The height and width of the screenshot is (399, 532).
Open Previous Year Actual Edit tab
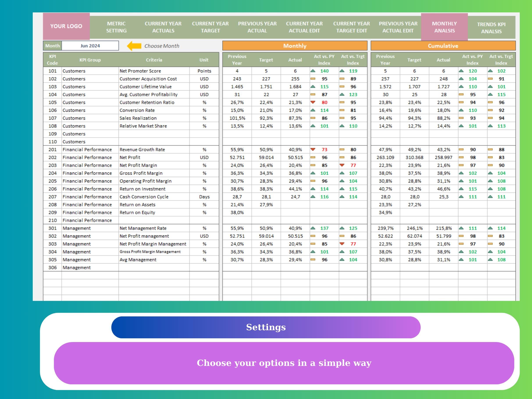[x=398, y=27]
